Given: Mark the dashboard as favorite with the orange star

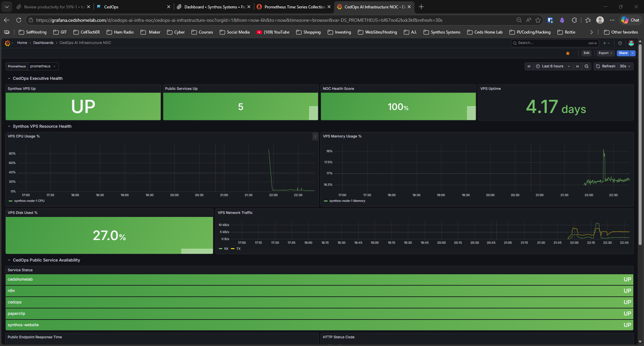Looking at the screenshot, I should pos(568,53).
